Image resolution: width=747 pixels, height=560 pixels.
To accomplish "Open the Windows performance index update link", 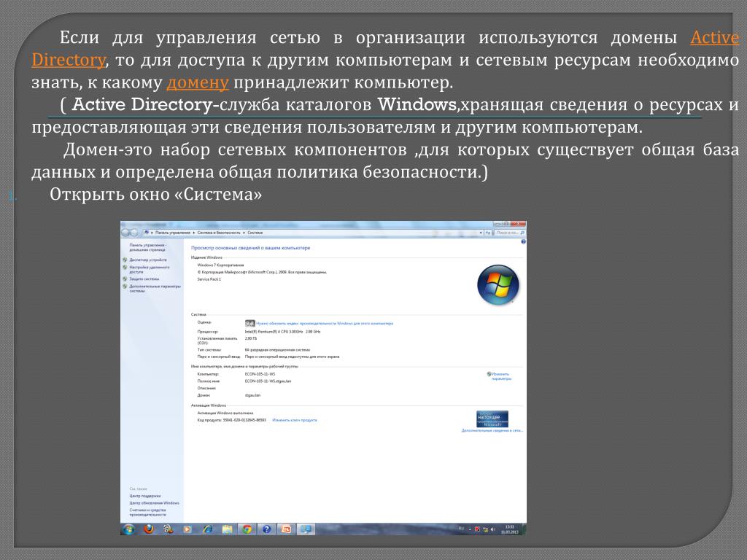I will coord(325,323).
